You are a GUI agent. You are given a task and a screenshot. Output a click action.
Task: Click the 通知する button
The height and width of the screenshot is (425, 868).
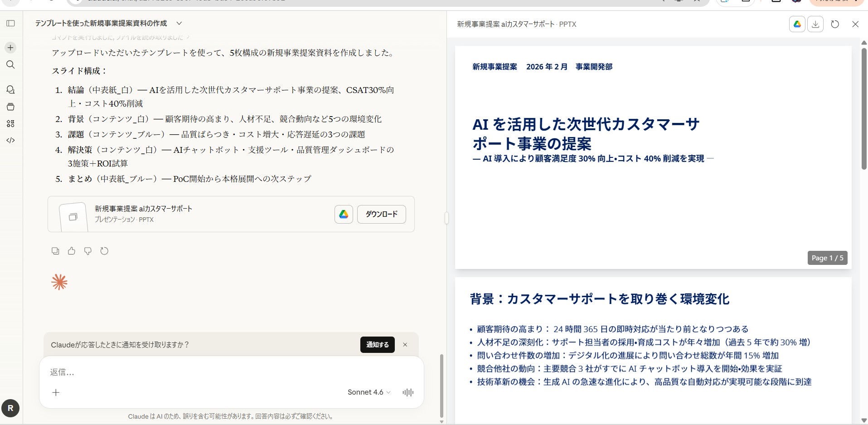click(377, 345)
